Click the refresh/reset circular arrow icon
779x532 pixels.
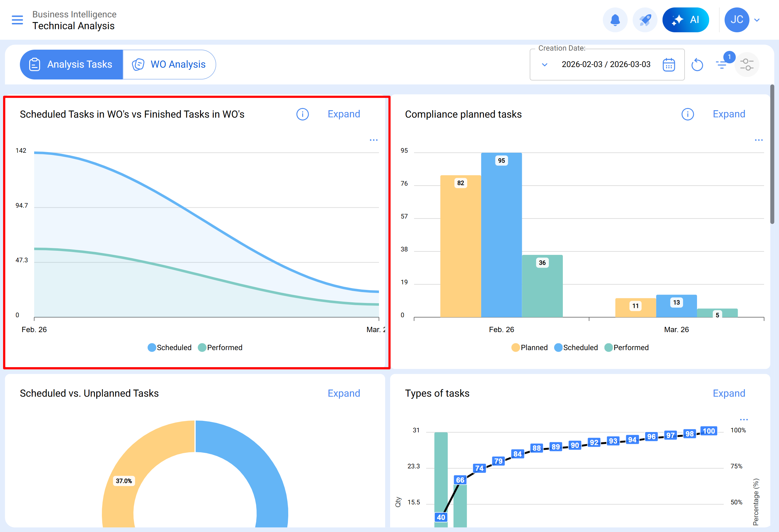(697, 65)
